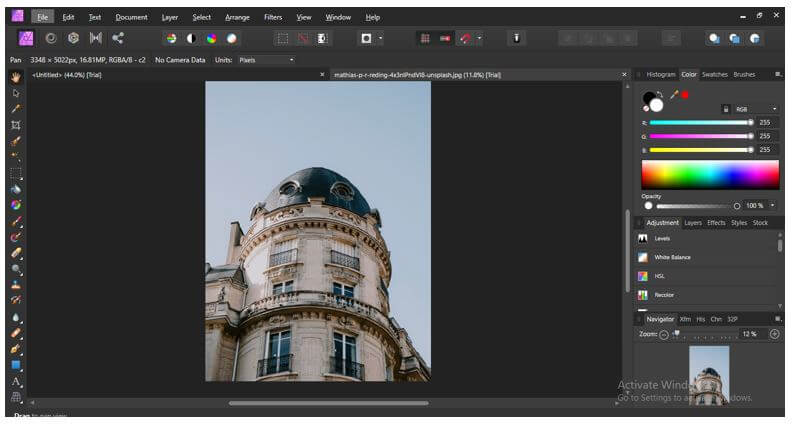The image size is (806, 426).
Task: Select the Paint Mixer Brush tool
Action: pyautogui.click(x=16, y=237)
